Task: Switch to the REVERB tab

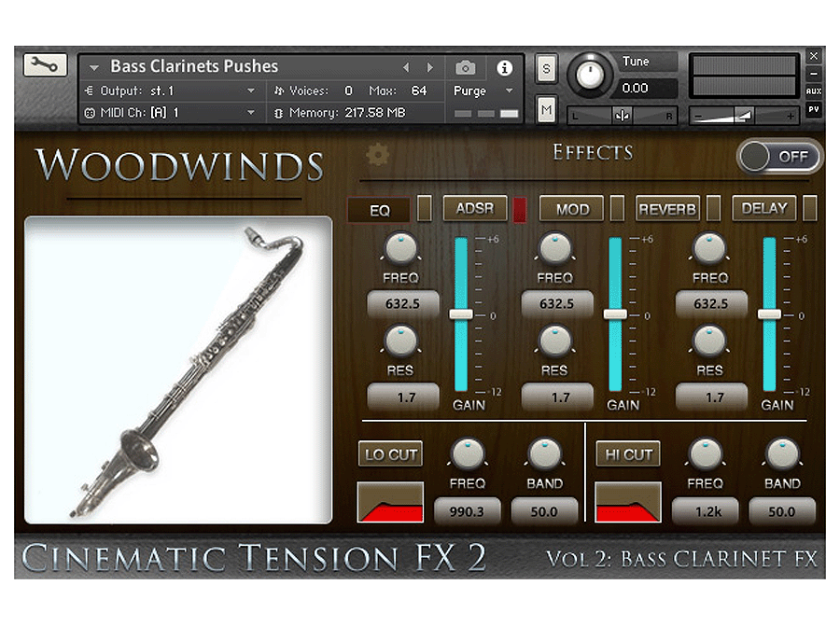Action: click(x=667, y=209)
